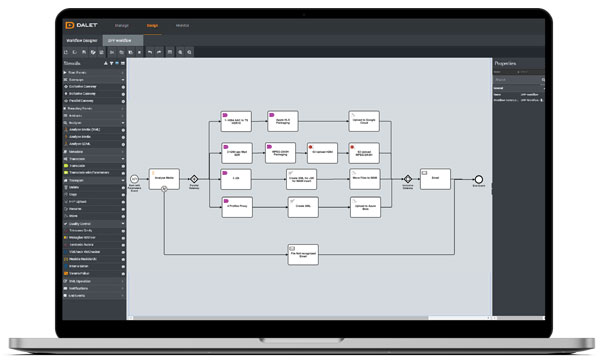The height and width of the screenshot is (363, 600).
Task: Click the redo arrow in the toolbar
Action: click(x=159, y=52)
